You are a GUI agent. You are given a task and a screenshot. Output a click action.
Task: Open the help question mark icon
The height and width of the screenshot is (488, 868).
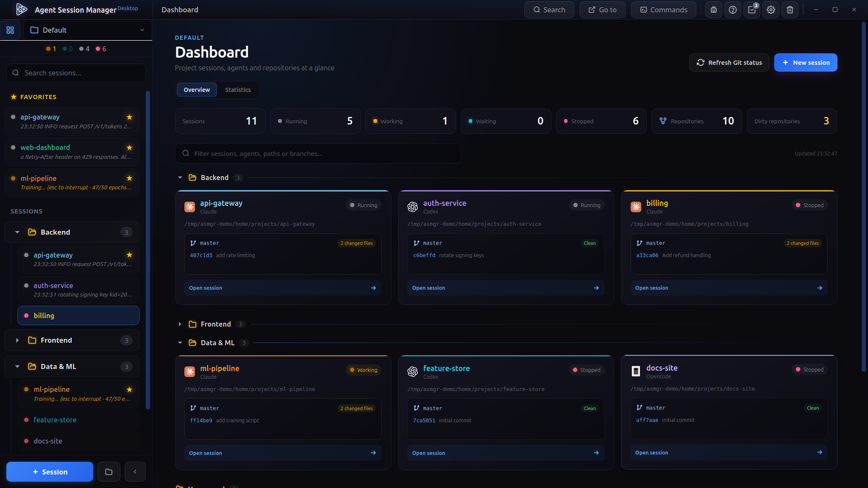pos(733,10)
